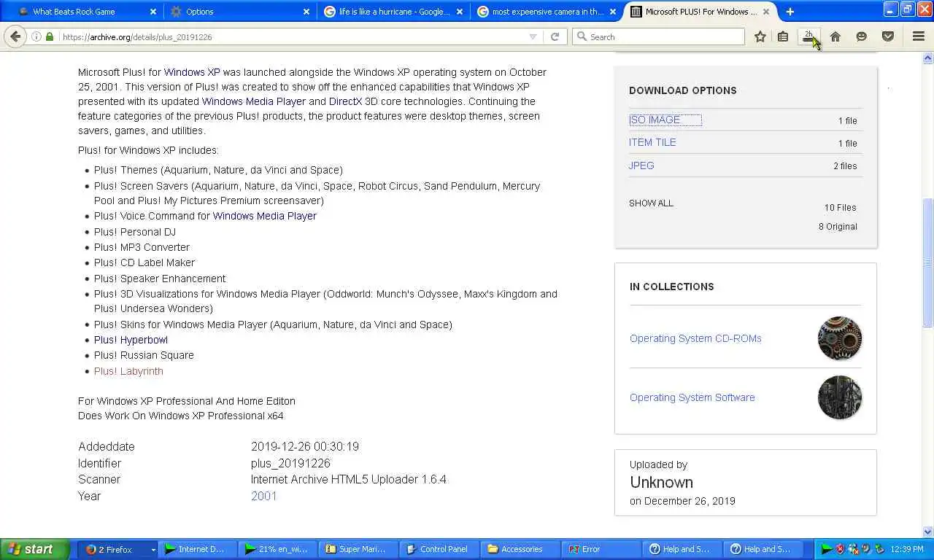Expand the URL bar history dropdown arrow
Viewport: 934px width, 560px height.
coord(533,36)
